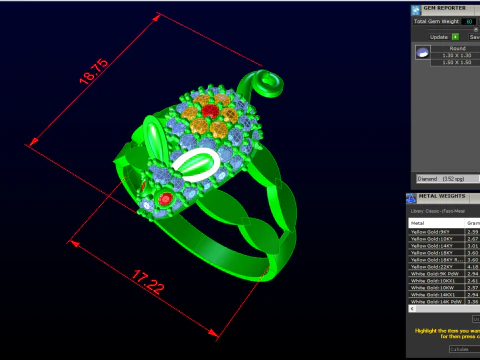This screenshot has width=480, height=360.
Task: Select the Yellow Gold 9KY row
Action: pos(444,232)
